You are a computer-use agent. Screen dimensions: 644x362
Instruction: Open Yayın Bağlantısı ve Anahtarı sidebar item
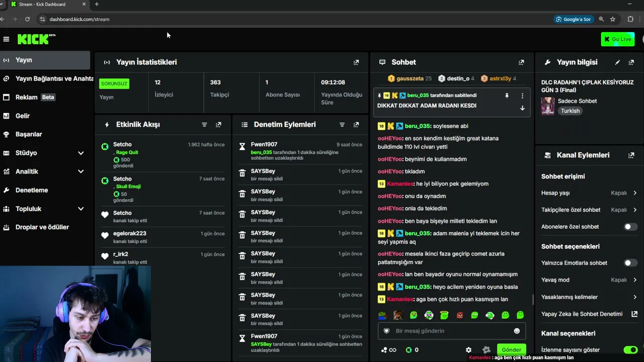click(47, 78)
